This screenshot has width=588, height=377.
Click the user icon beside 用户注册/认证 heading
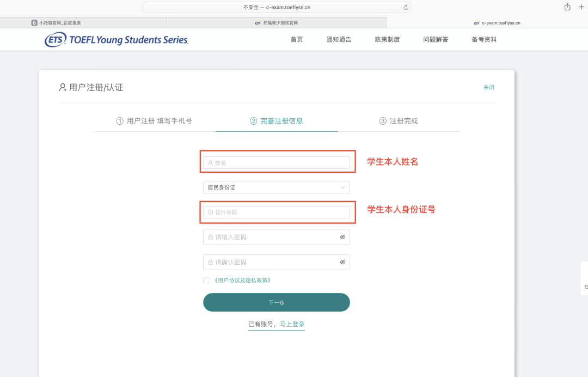[63, 87]
